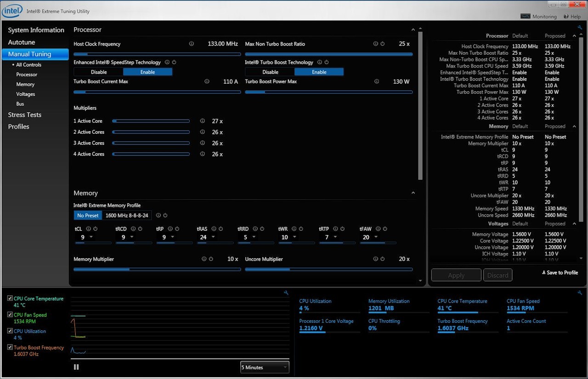Open the Monitoring view button
The width and height of the screenshot is (588, 379).
pos(538,17)
